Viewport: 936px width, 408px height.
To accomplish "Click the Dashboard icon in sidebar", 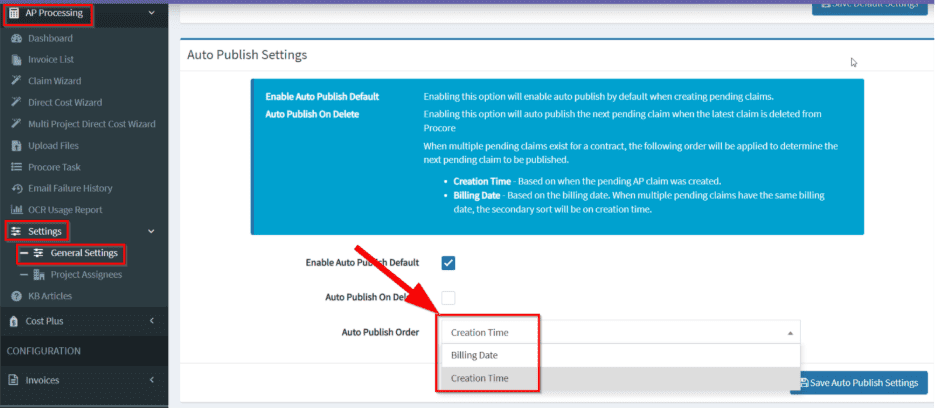I will pyautogui.click(x=16, y=38).
